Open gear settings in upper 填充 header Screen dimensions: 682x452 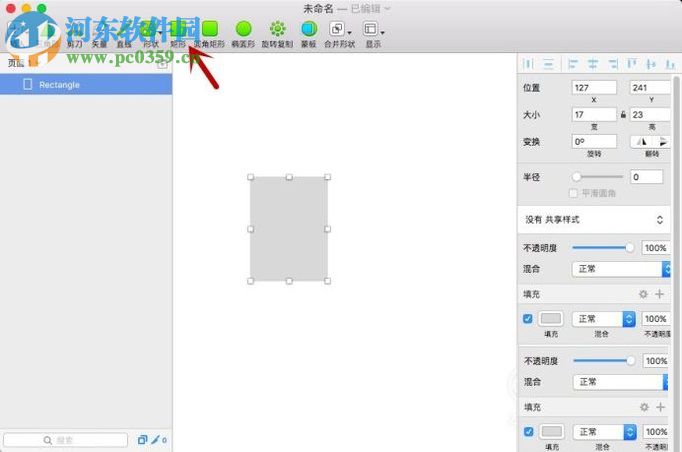click(643, 294)
